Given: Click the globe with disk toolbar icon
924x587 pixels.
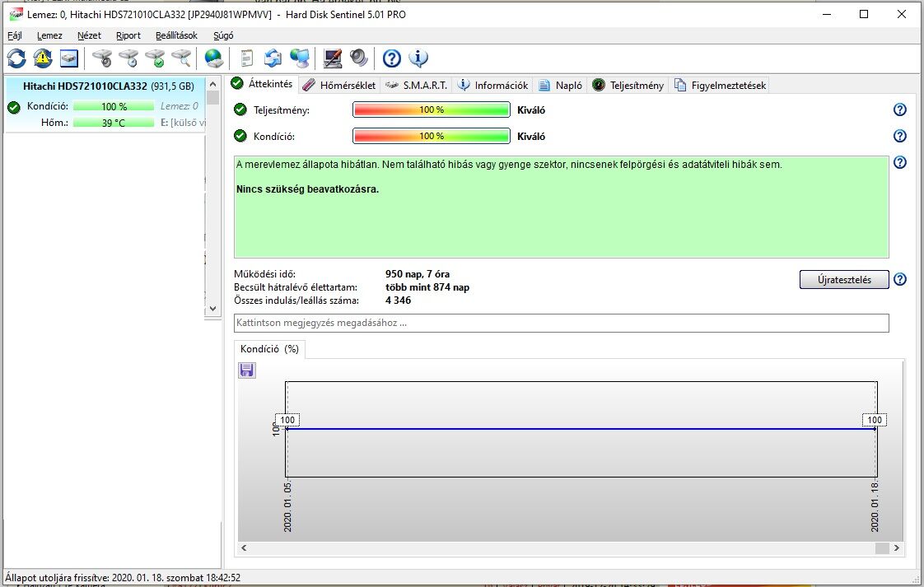Looking at the screenshot, I should [x=213, y=58].
